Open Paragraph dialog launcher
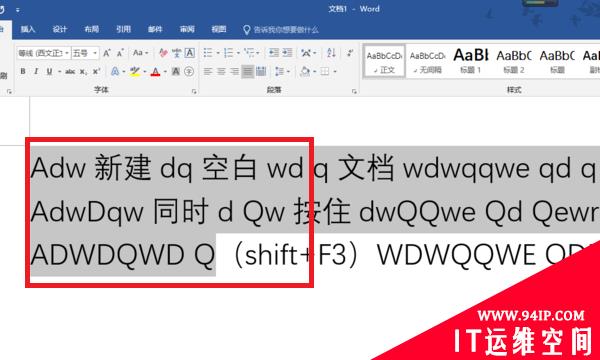The width and height of the screenshot is (600, 360). point(354,91)
